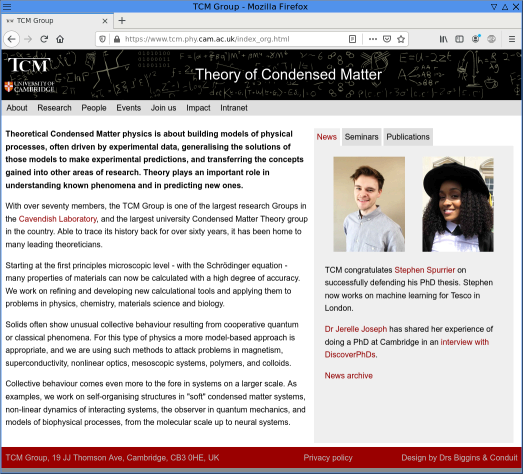
Task: Open the Firefox hamburger application menu
Action: point(512,39)
